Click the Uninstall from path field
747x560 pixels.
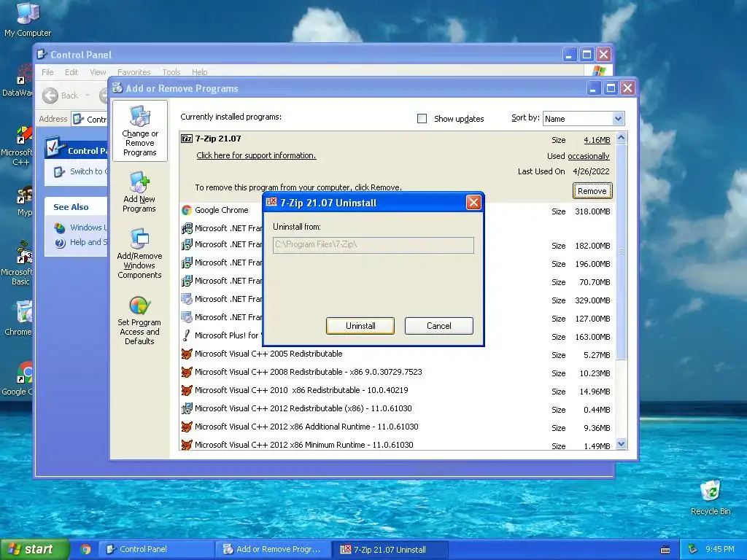tap(373, 245)
